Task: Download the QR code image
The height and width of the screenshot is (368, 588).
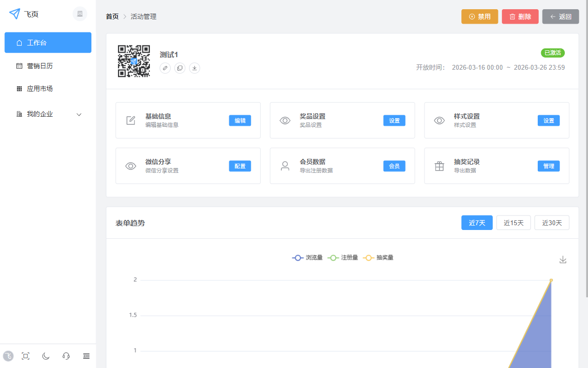Action: coord(194,68)
